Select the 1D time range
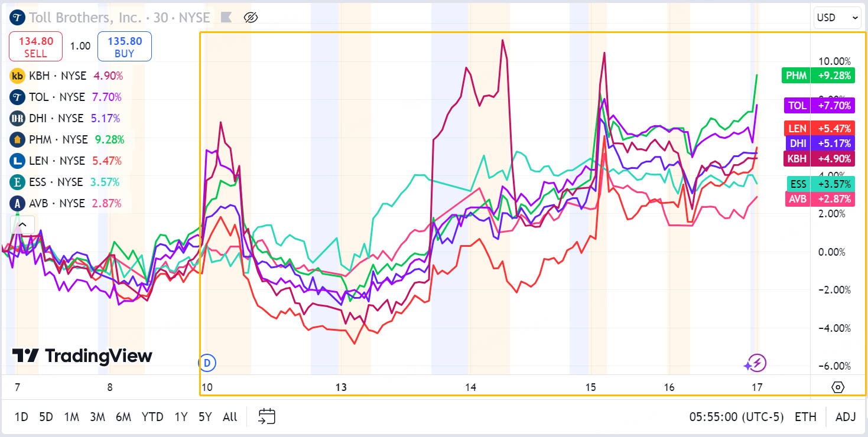868x437 pixels. coord(21,417)
